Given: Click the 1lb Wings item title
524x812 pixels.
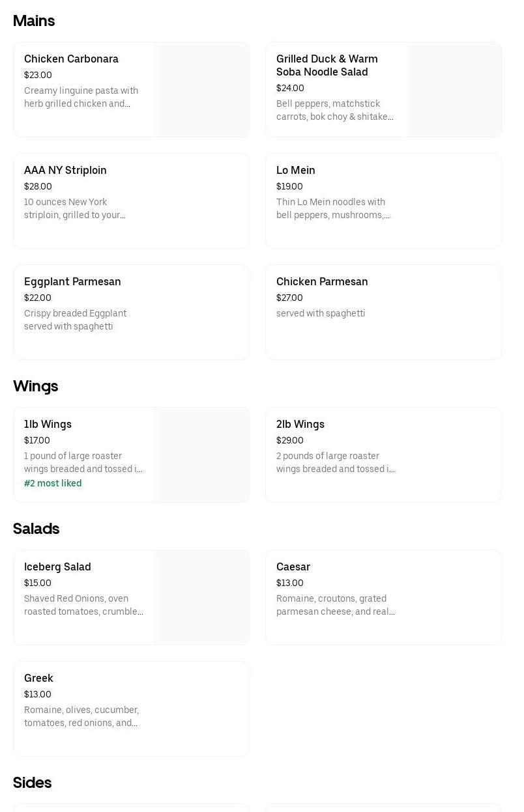Looking at the screenshot, I should click(x=48, y=425).
